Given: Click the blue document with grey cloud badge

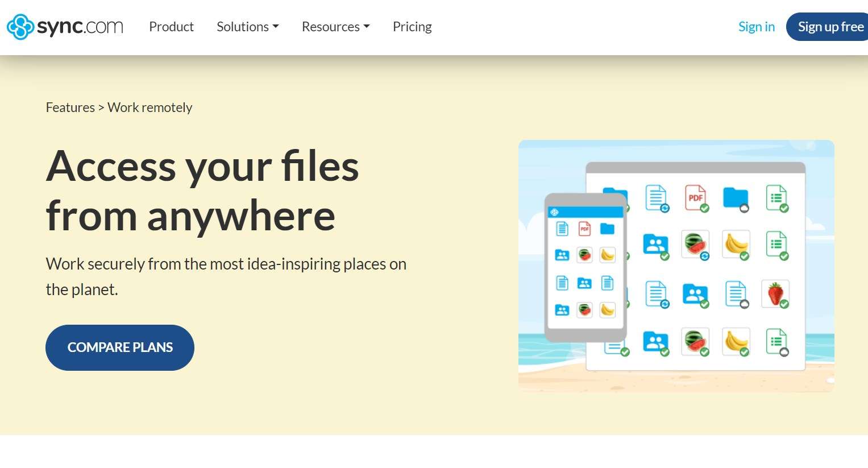Looking at the screenshot, I should 736,294.
